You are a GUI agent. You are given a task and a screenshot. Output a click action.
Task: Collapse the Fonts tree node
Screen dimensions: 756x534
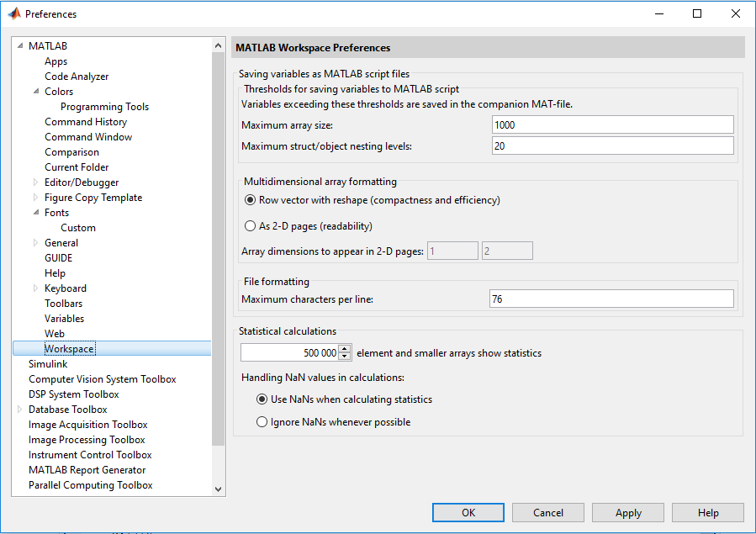point(36,212)
